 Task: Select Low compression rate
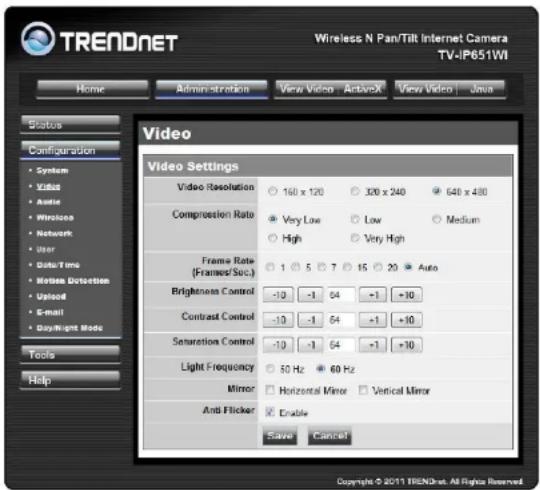(355, 219)
